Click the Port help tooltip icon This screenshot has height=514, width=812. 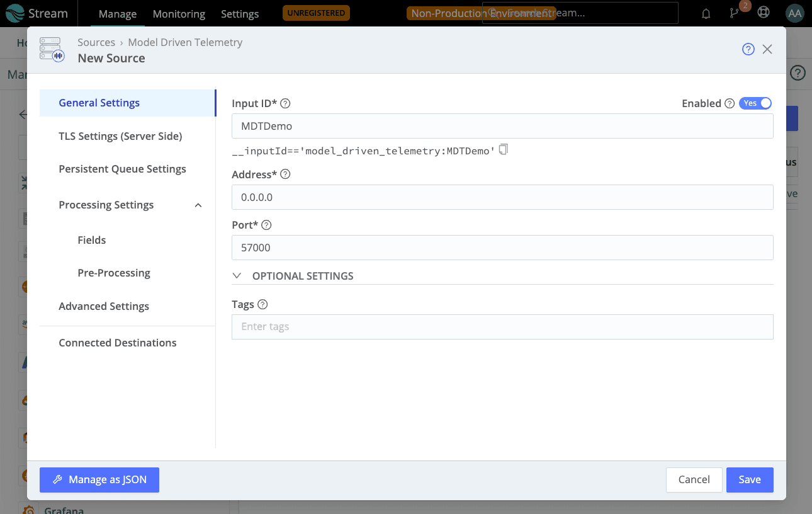point(266,225)
